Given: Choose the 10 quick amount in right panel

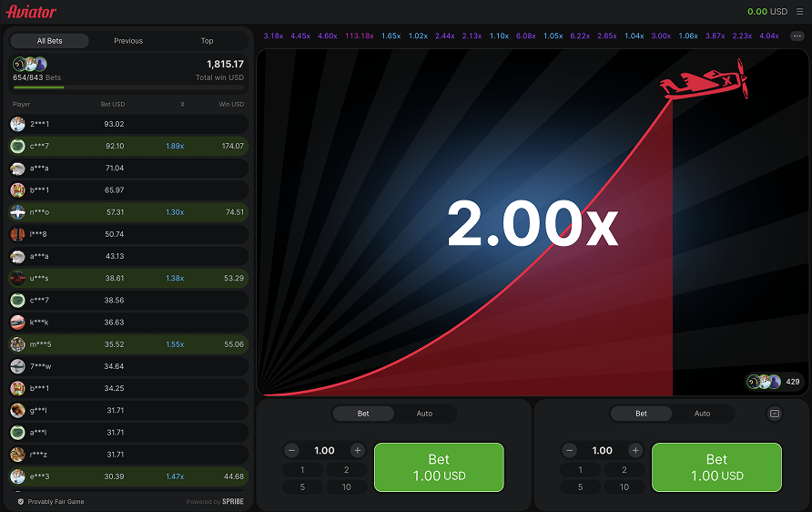Looking at the screenshot, I should click(x=624, y=486).
